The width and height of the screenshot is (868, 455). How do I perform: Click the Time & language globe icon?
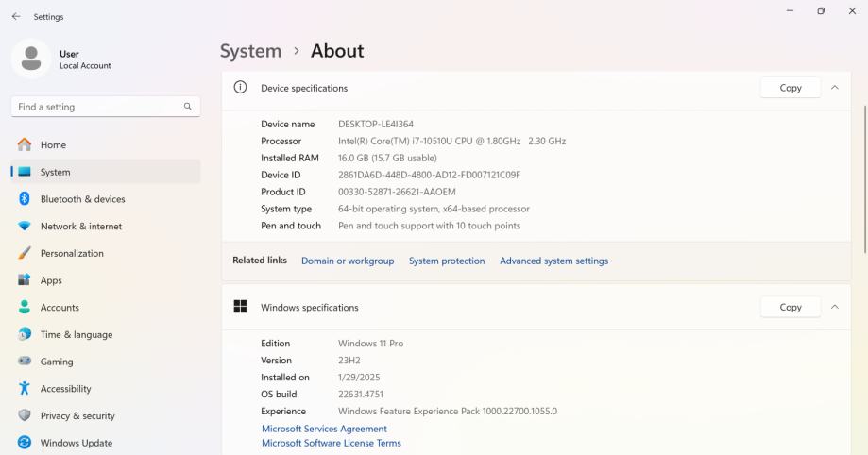[25, 334]
